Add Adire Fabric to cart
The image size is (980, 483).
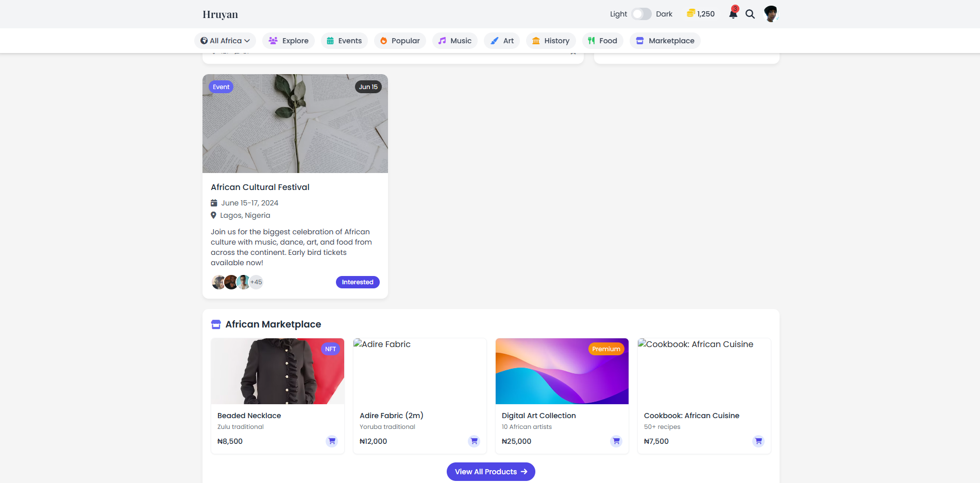474,441
